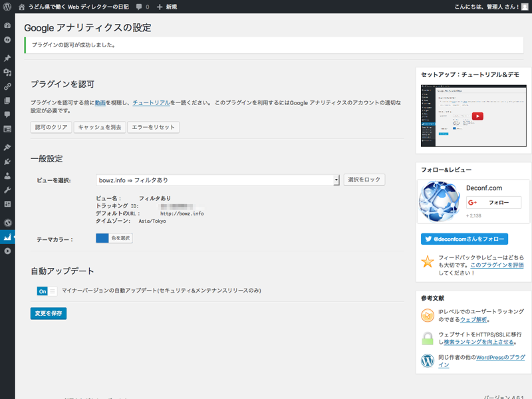Viewport: 532px width, 399px height.
Task: Click the キャッシュを消去 button
Action: (100, 127)
